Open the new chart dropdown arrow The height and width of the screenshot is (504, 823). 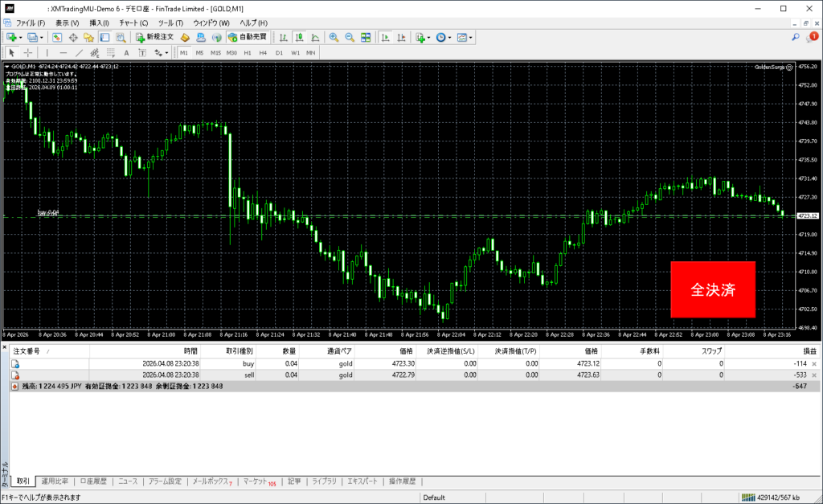(21, 37)
